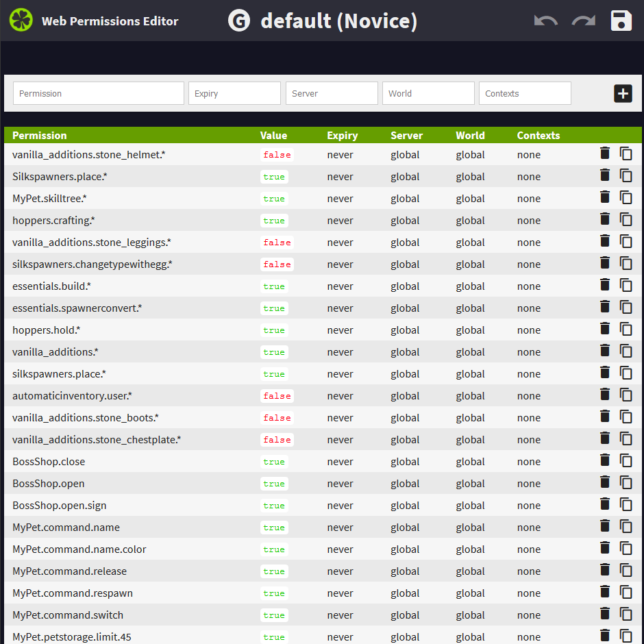644x644 pixels.
Task: Copy MyPet.command.respawn permission
Action: click(626, 592)
